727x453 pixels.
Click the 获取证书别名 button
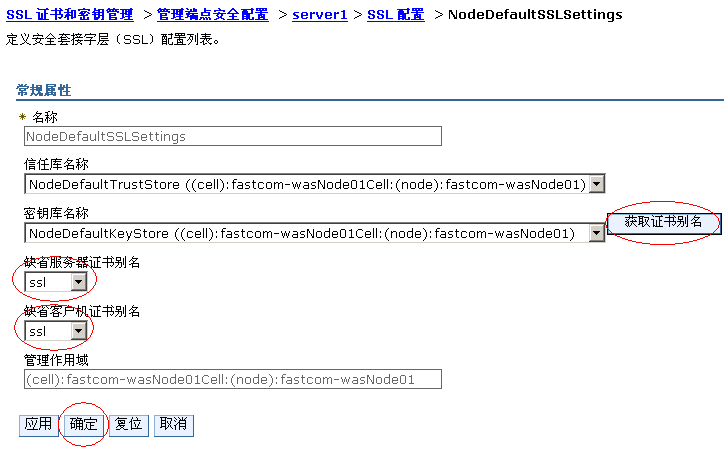[663, 223]
